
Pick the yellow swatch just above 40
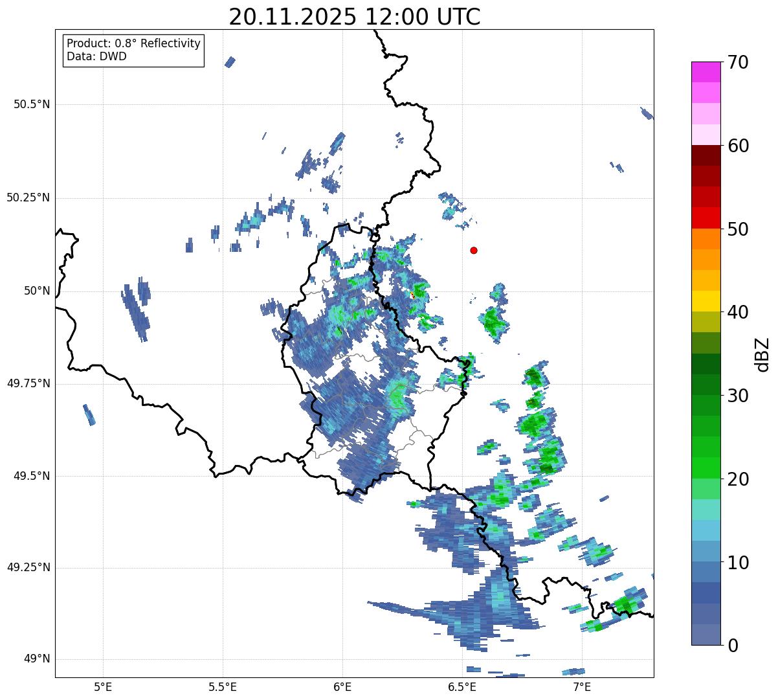click(x=706, y=301)
